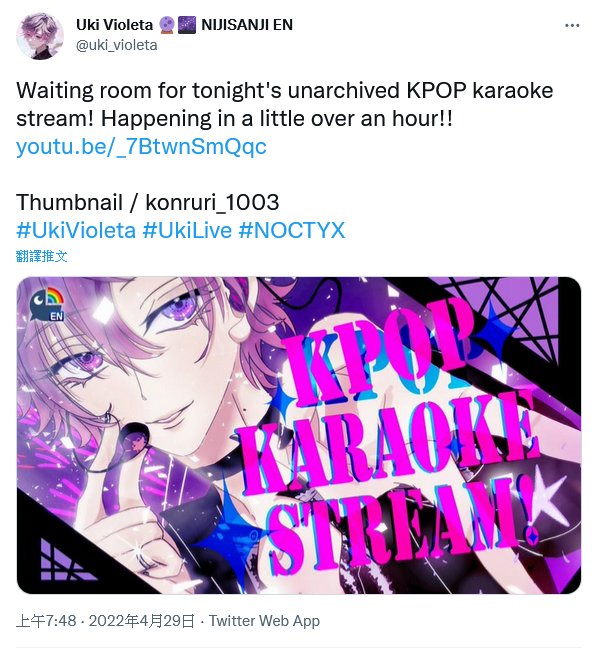
Task: Click the NIJISANJI EN logo on thumbnail
Action: 47,304
